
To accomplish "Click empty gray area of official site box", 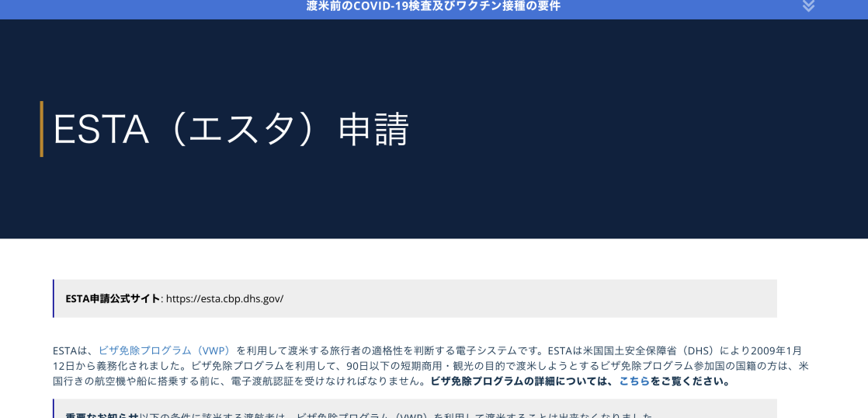I will click(543, 298).
